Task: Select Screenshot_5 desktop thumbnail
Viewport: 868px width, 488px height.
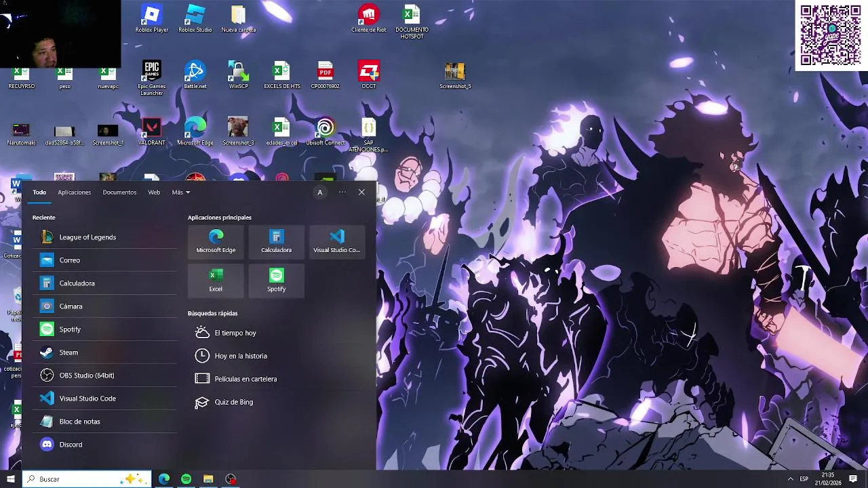Action: coord(455,75)
